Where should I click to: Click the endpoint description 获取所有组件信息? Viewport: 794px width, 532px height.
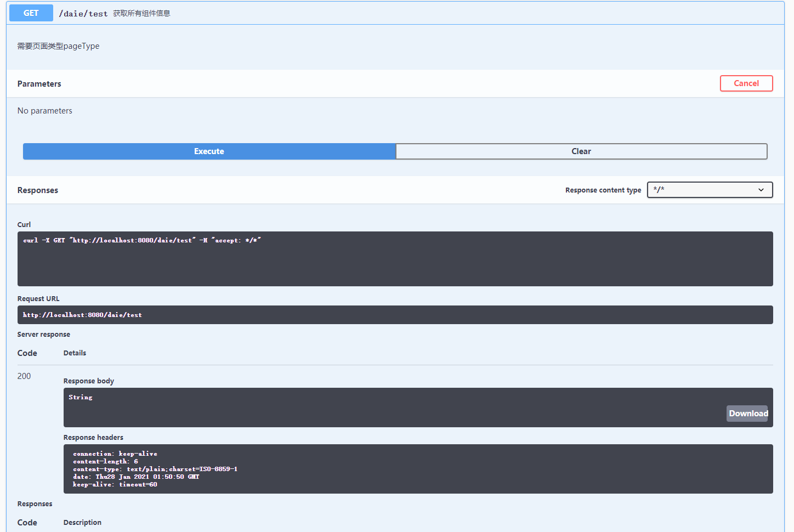coord(142,13)
